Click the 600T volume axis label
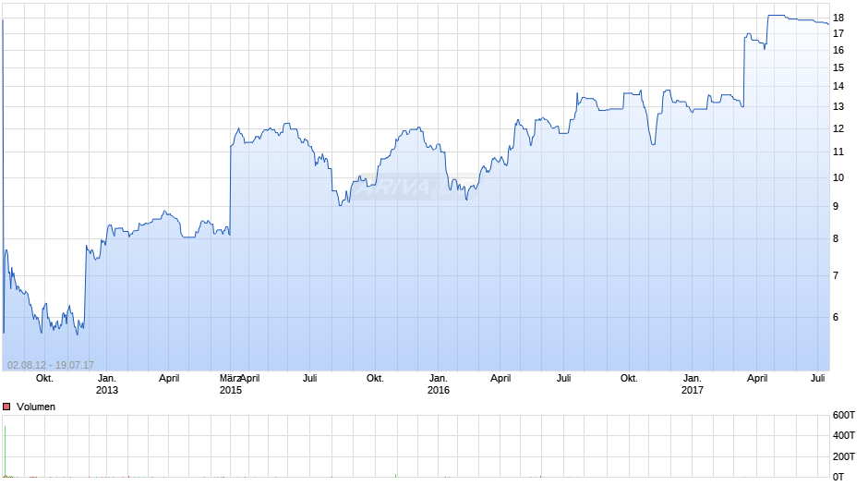Screen dimensions: 868x486 click(x=844, y=415)
